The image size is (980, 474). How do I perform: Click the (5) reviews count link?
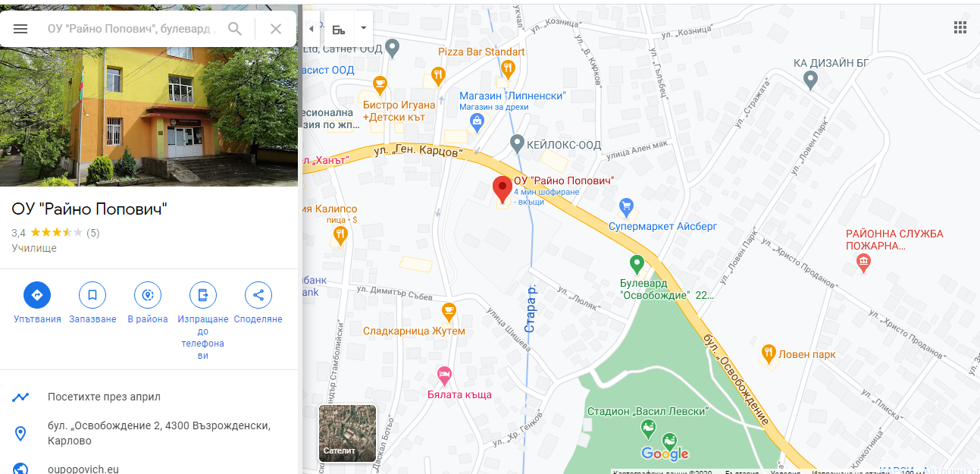pos(92,233)
